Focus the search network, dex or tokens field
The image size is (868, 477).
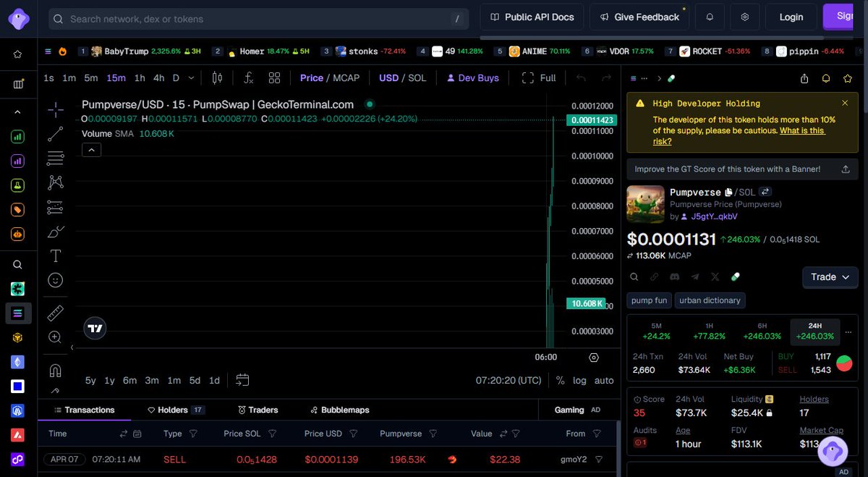(259, 19)
